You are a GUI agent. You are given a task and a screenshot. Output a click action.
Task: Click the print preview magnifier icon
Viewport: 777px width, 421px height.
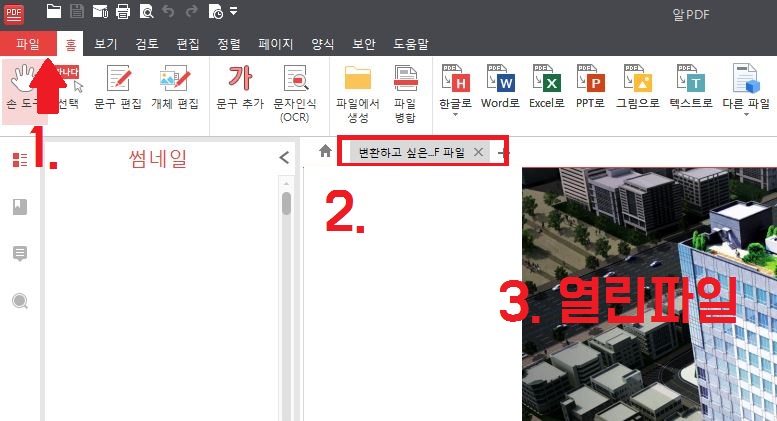tap(146, 11)
